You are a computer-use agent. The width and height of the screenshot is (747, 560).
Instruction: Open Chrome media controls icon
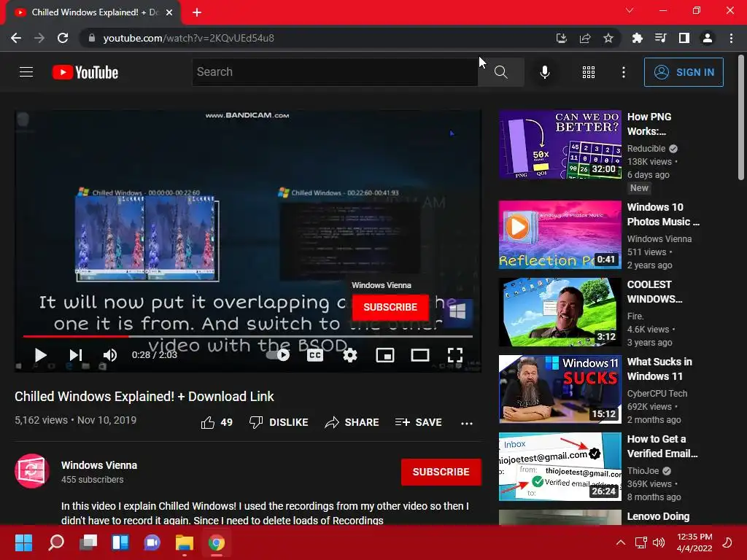point(660,38)
